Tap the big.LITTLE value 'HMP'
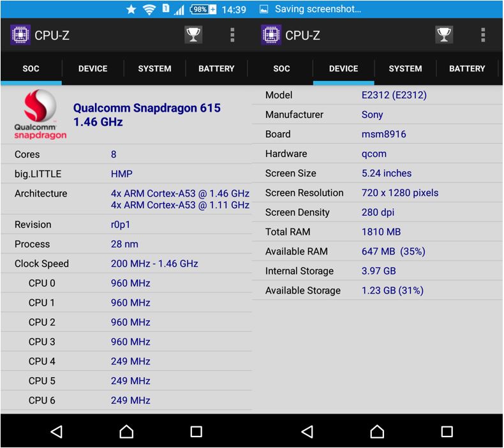The image size is (504, 448). 121,174
